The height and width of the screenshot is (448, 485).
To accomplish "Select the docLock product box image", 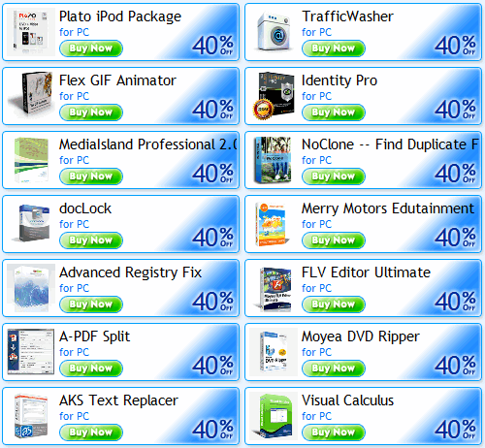I will [x=31, y=223].
